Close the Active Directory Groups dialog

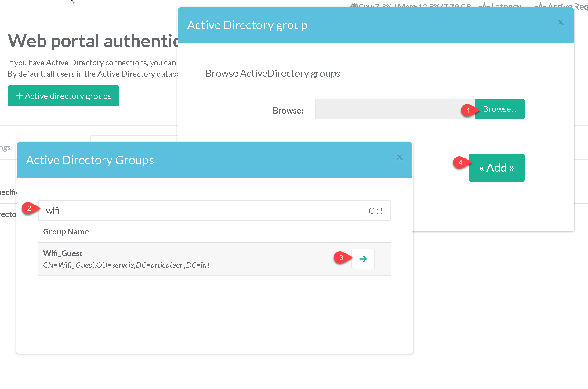coord(399,158)
